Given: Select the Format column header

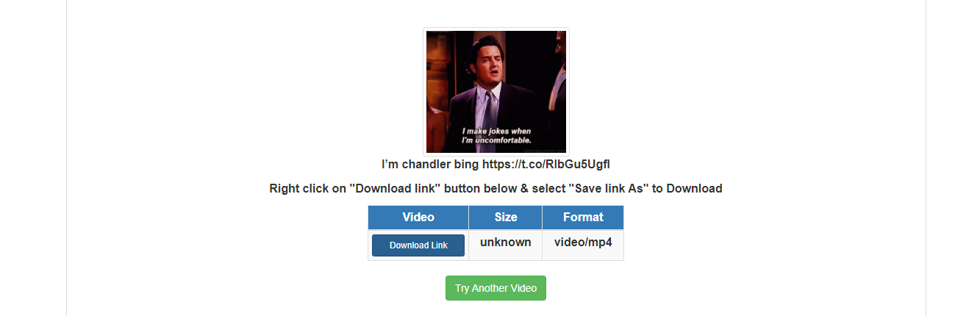Looking at the screenshot, I should click(583, 218).
